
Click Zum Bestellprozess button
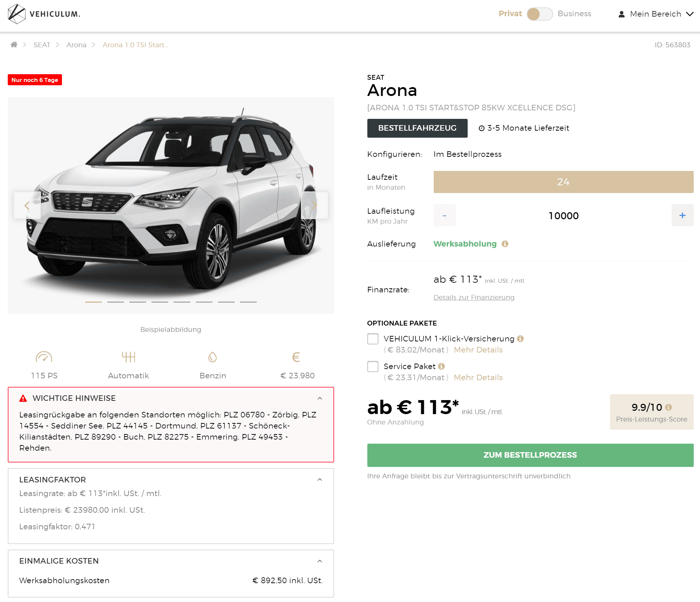click(530, 455)
